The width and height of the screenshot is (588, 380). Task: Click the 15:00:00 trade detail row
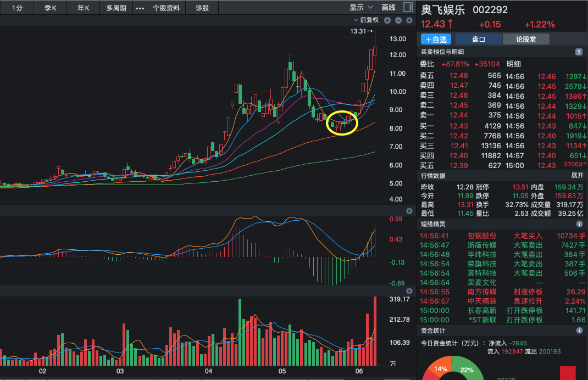tap(546, 165)
